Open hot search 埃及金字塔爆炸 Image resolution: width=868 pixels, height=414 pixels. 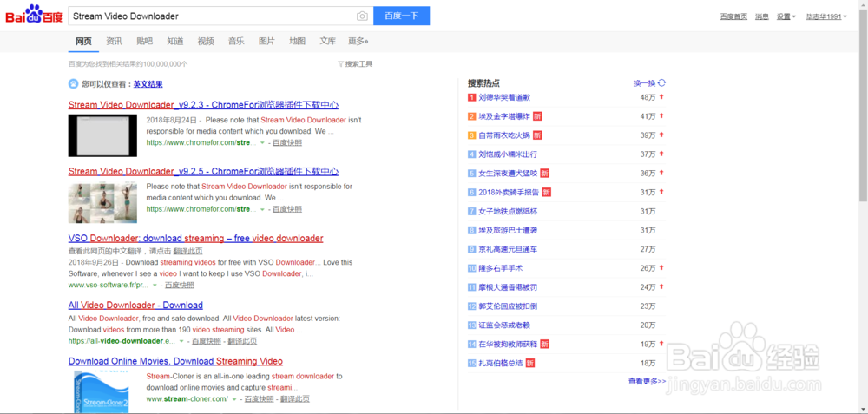504,116
